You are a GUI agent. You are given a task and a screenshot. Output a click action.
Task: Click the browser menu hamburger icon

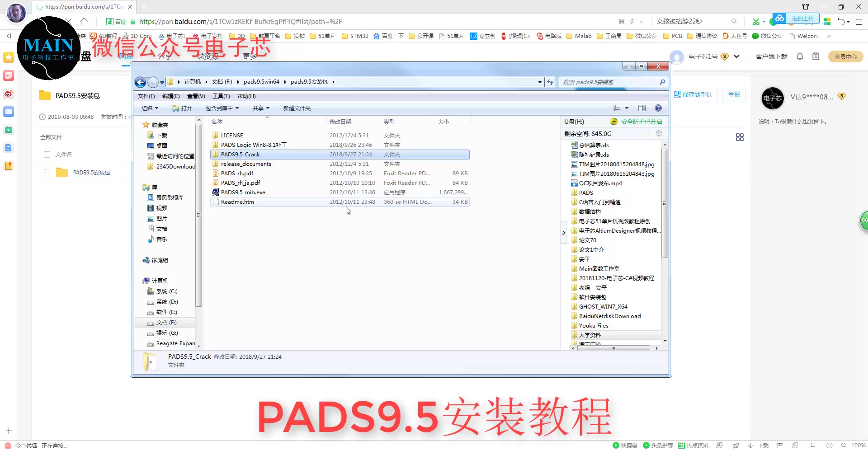click(859, 21)
